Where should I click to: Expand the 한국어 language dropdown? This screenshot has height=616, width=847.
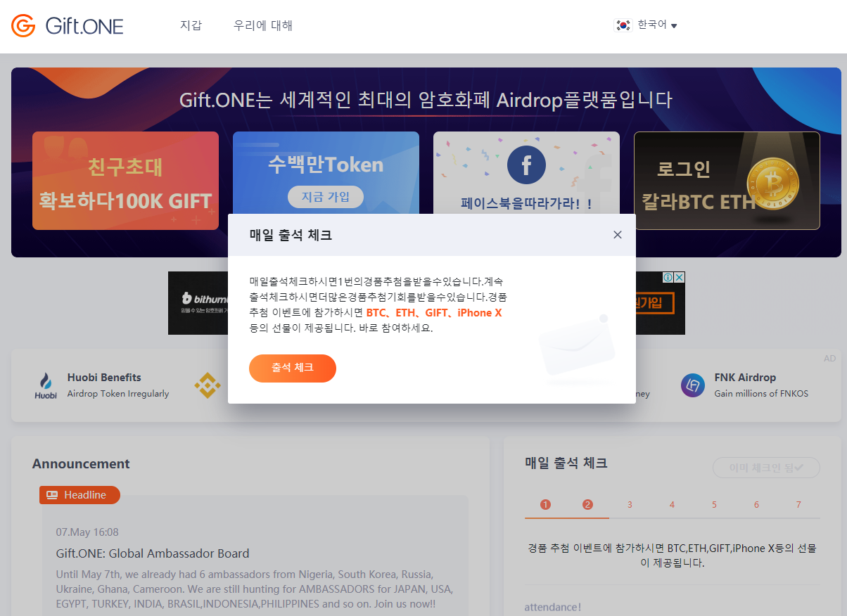[x=657, y=25]
